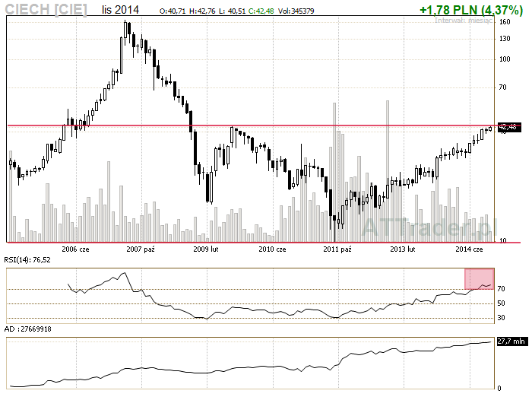Click the low value L: 40,51
This screenshot has width=532, height=397.
[x=232, y=11]
